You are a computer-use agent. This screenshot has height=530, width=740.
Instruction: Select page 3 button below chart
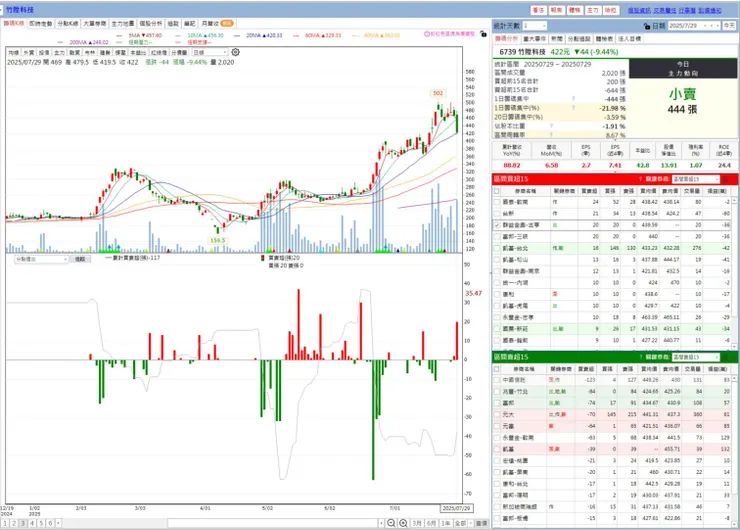(23, 523)
